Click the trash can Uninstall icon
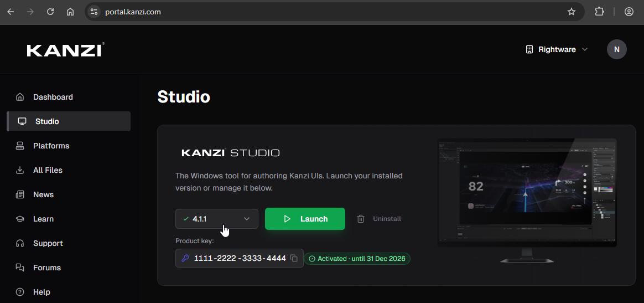This screenshot has height=303, width=644. tap(361, 219)
